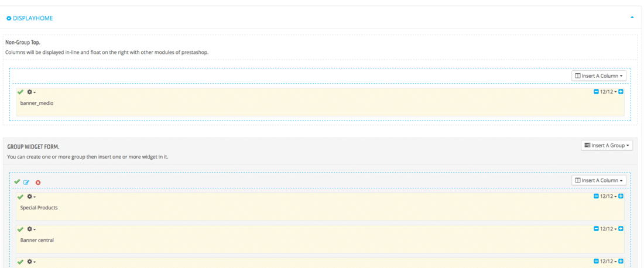Select the banner_medio widget label
This screenshot has height=268, width=644.
(37, 103)
